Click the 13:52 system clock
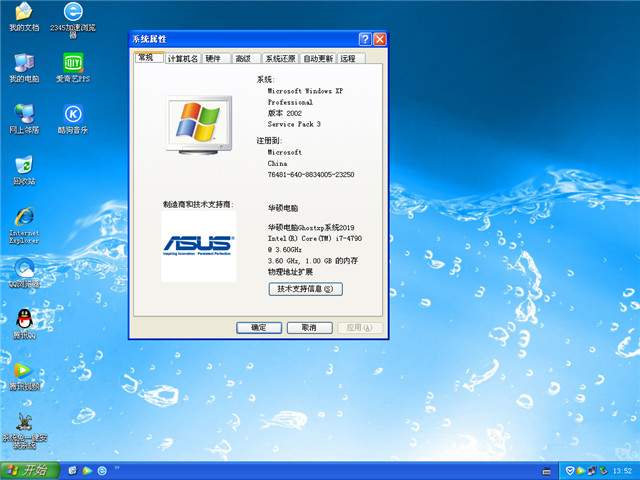 [x=622, y=471]
